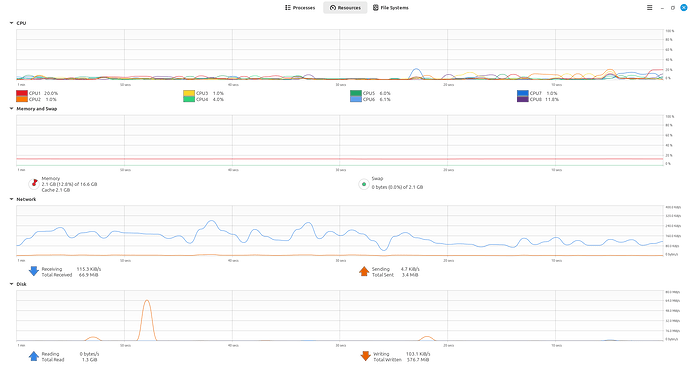Change the CPU4 green color swatch
The image size is (690, 371).
coord(189,99)
